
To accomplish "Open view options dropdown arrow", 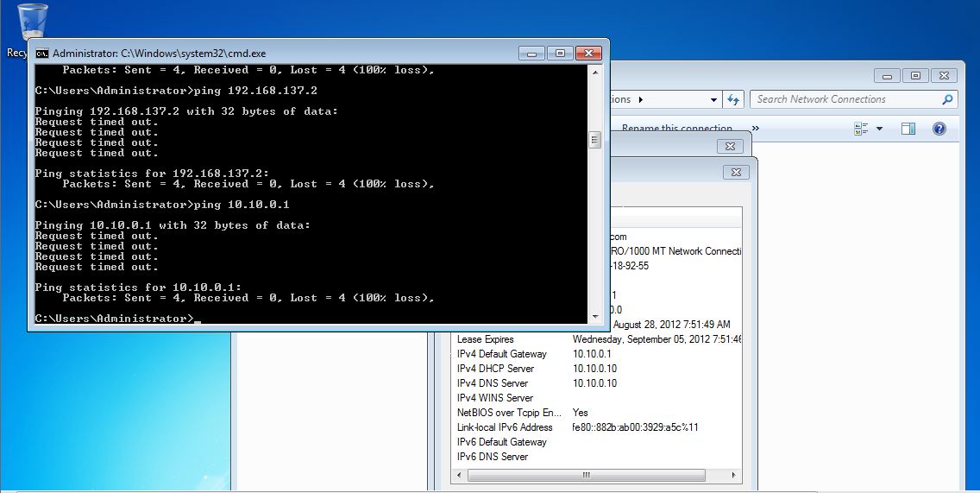I will pyautogui.click(x=879, y=129).
